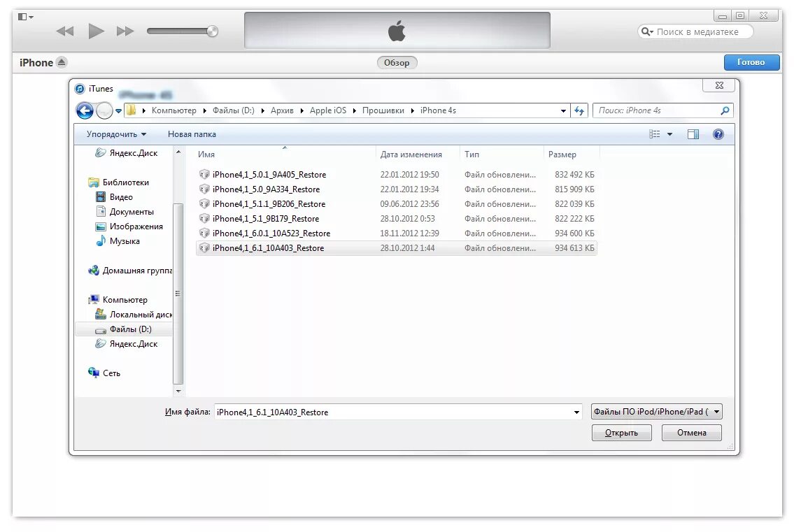Image resolution: width=794 pixels, height=532 pixels.
Task: Open Яндекс.Диск at top of sidebar
Action: click(127, 153)
